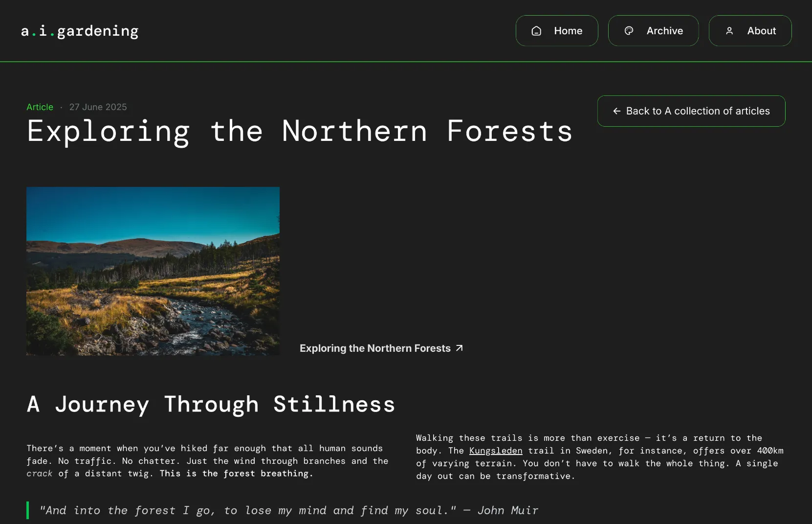Click the italic word crack in the paragraph

39,474
